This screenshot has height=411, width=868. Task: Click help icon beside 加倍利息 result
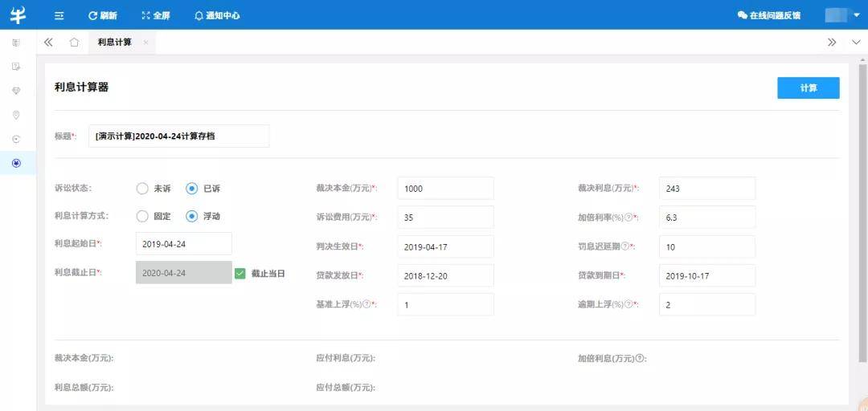[x=640, y=358]
